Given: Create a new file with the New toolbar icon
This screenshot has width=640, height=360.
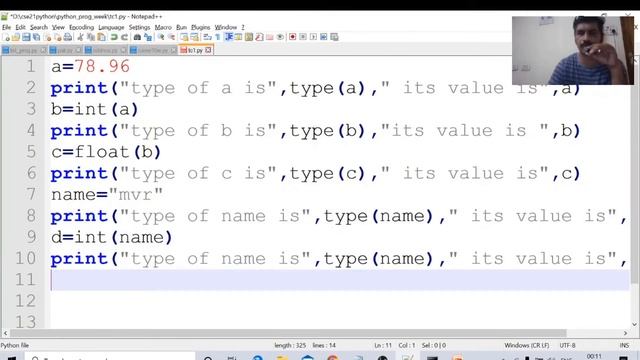Looking at the screenshot, I should tap(6, 37).
